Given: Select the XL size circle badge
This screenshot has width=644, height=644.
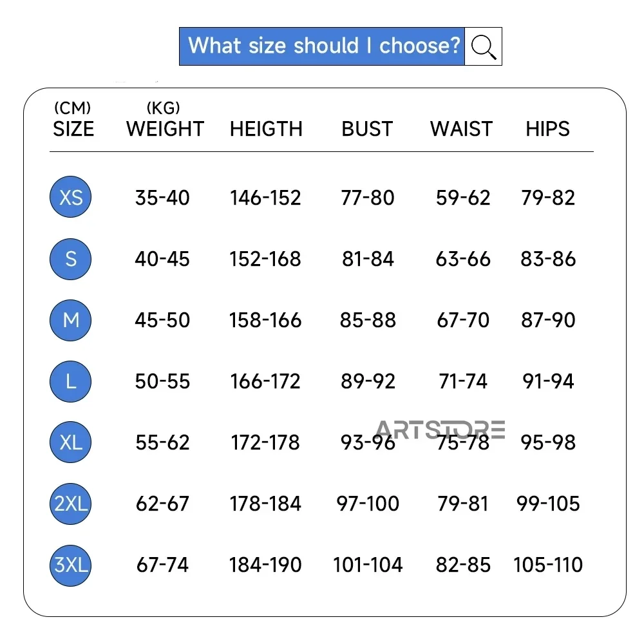Looking at the screenshot, I should [71, 442].
